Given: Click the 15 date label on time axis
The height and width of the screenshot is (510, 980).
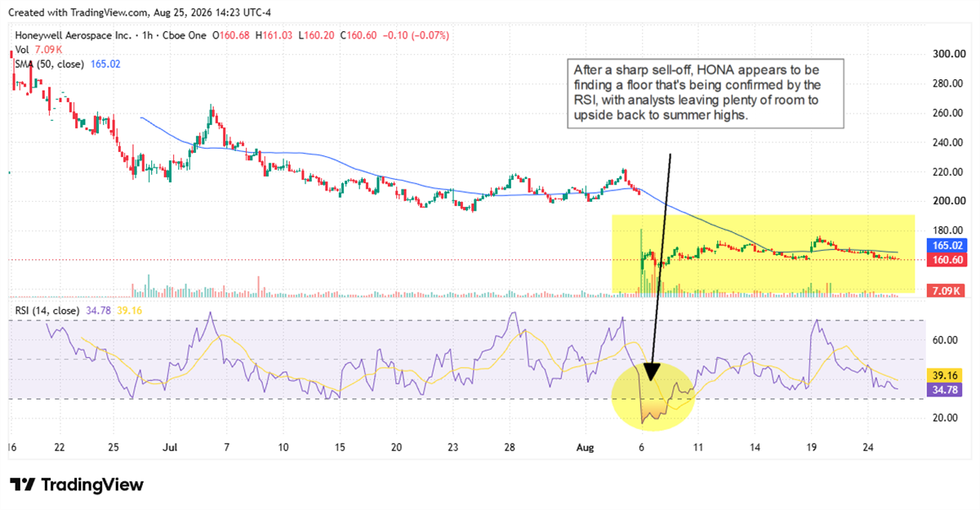Looking at the screenshot, I should [339, 448].
